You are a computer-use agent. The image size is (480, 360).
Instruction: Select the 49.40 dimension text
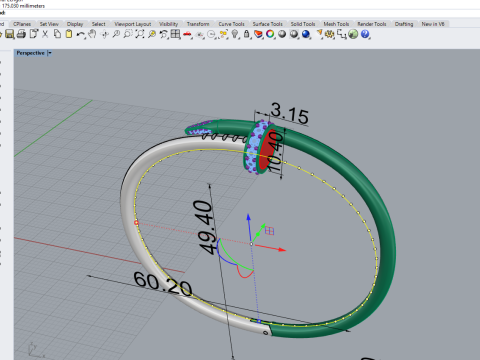pyautogui.click(x=205, y=228)
